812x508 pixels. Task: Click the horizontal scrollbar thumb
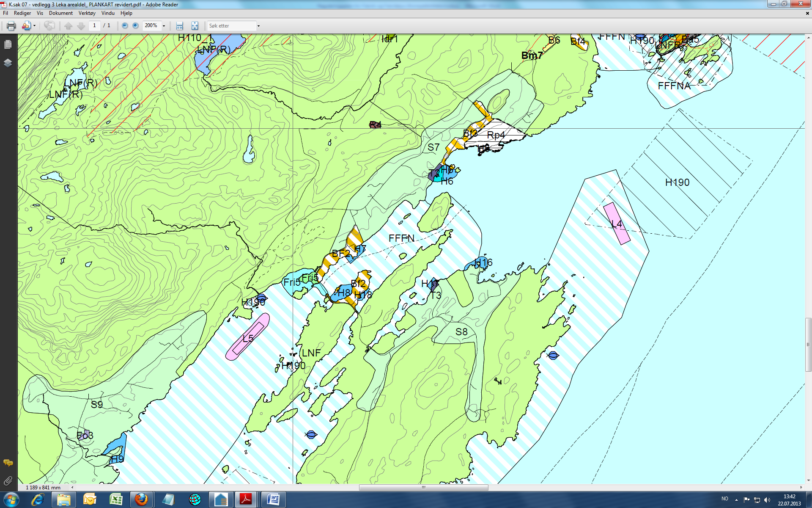424,487
